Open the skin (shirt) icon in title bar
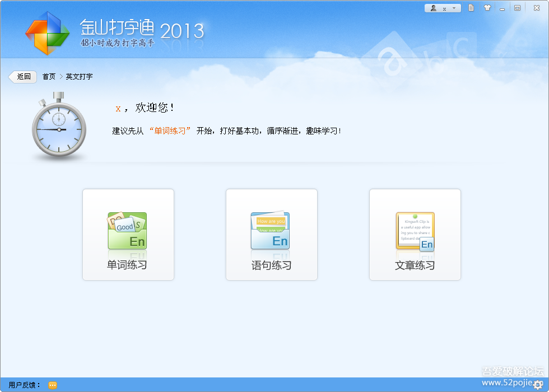The width and height of the screenshot is (549, 392). coord(487,8)
